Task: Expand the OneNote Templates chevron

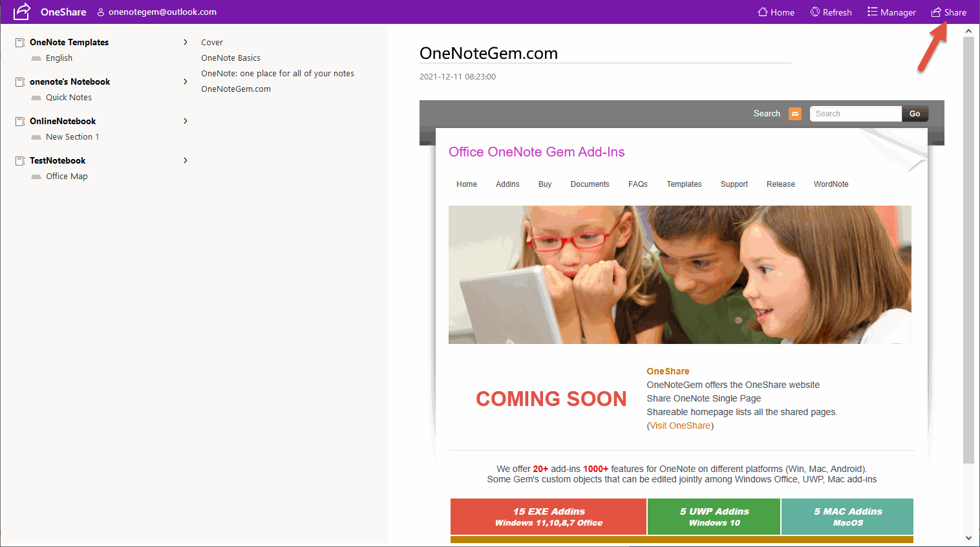Action: click(x=186, y=42)
